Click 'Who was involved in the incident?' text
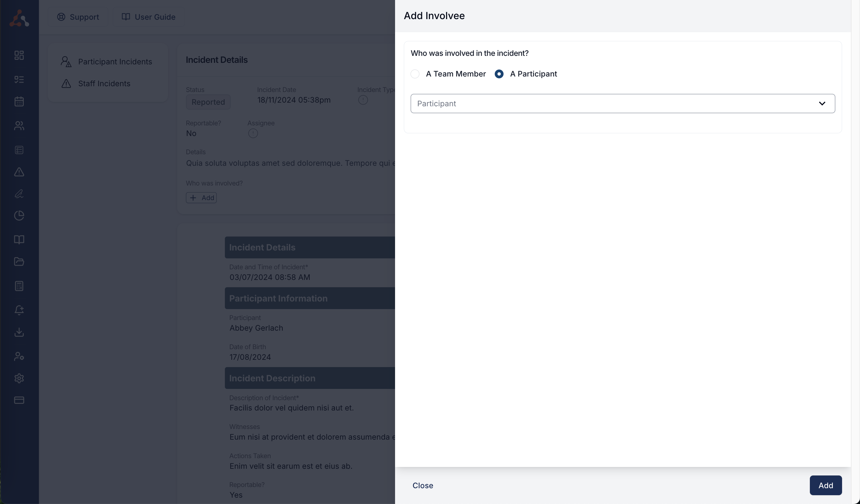This screenshot has width=860, height=504. [470, 53]
